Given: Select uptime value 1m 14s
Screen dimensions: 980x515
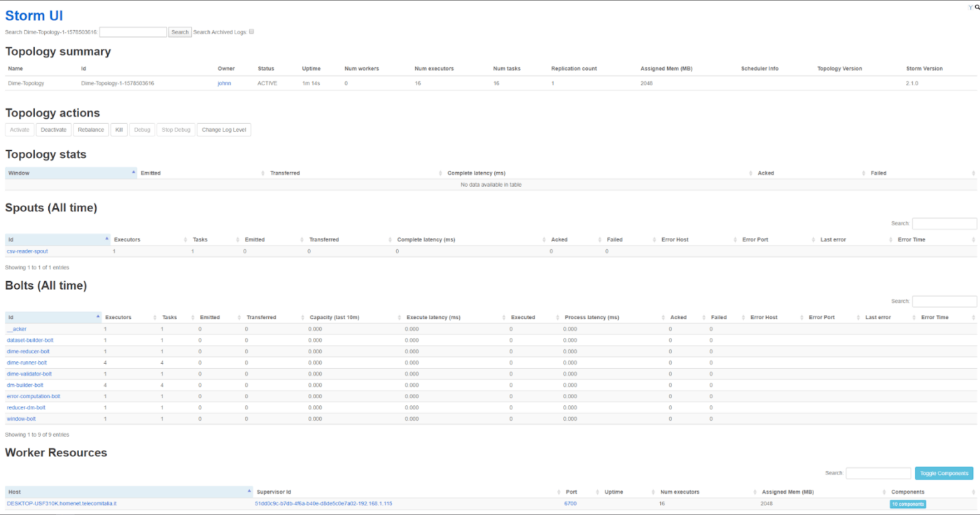Looking at the screenshot, I should pyautogui.click(x=311, y=83).
